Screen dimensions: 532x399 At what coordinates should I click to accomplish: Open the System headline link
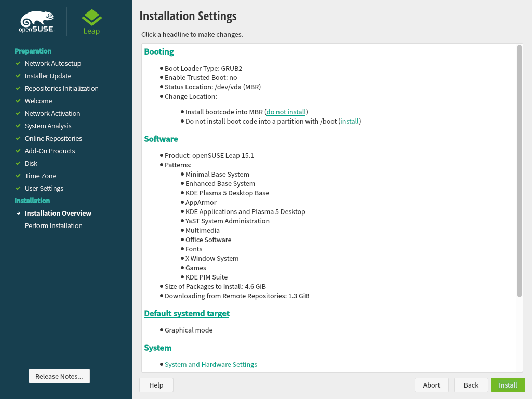158,348
